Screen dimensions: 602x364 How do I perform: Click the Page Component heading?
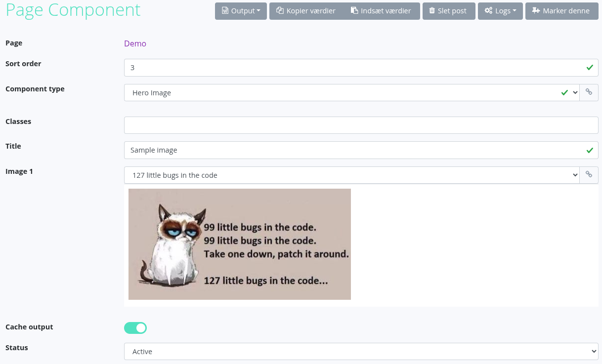click(73, 10)
